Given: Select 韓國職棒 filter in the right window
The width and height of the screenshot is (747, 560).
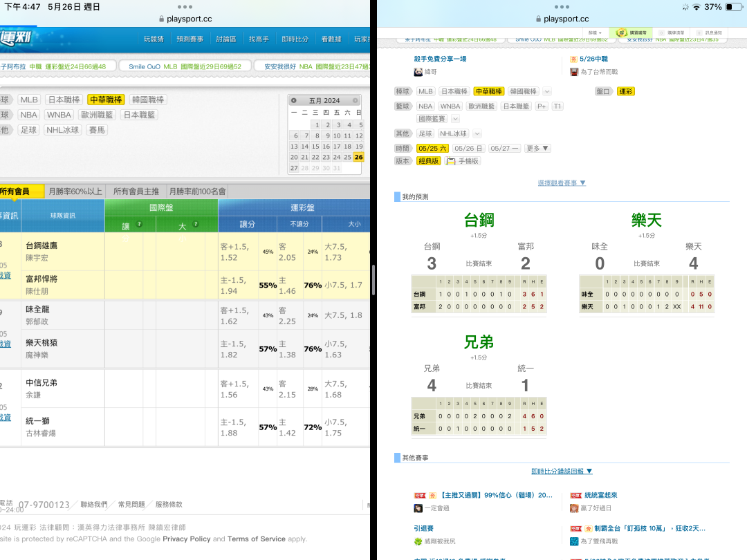Looking at the screenshot, I should coord(523,91).
